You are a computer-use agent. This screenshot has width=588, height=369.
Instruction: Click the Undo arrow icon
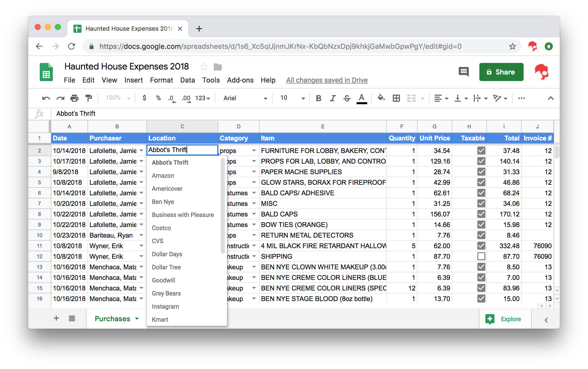click(x=46, y=98)
